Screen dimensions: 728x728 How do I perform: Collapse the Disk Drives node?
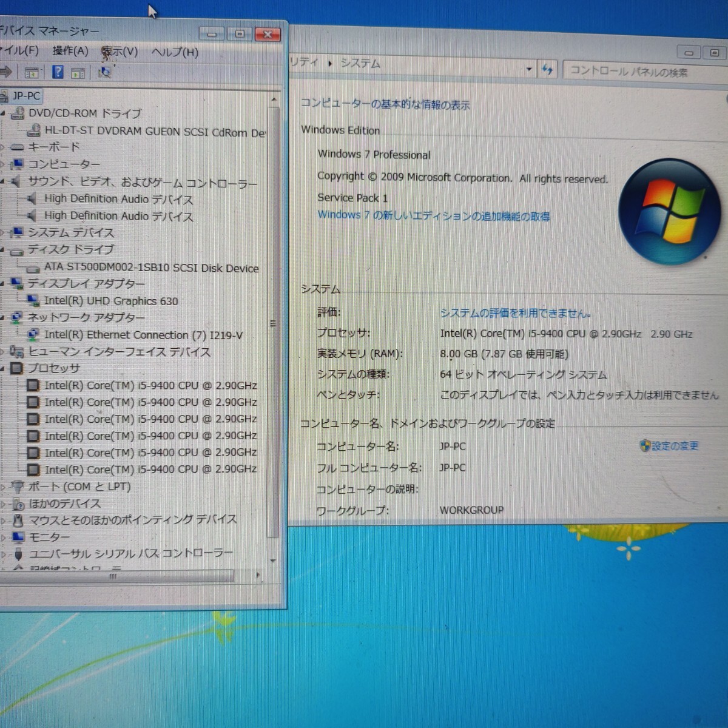click(x=3, y=251)
